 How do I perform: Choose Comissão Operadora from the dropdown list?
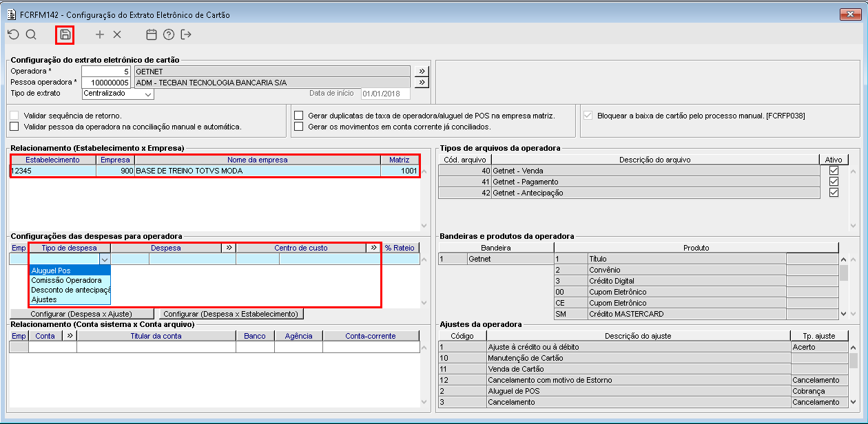[69, 280]
